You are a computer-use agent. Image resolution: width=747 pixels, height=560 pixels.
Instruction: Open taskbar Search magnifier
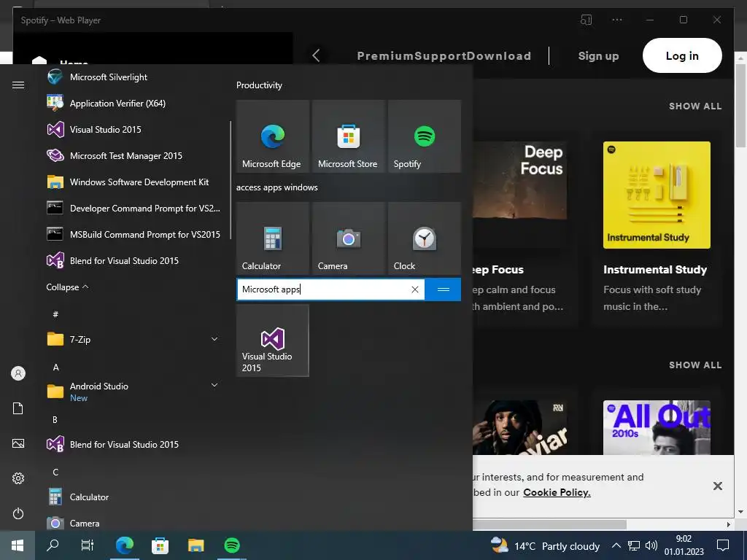click(53, 545)
